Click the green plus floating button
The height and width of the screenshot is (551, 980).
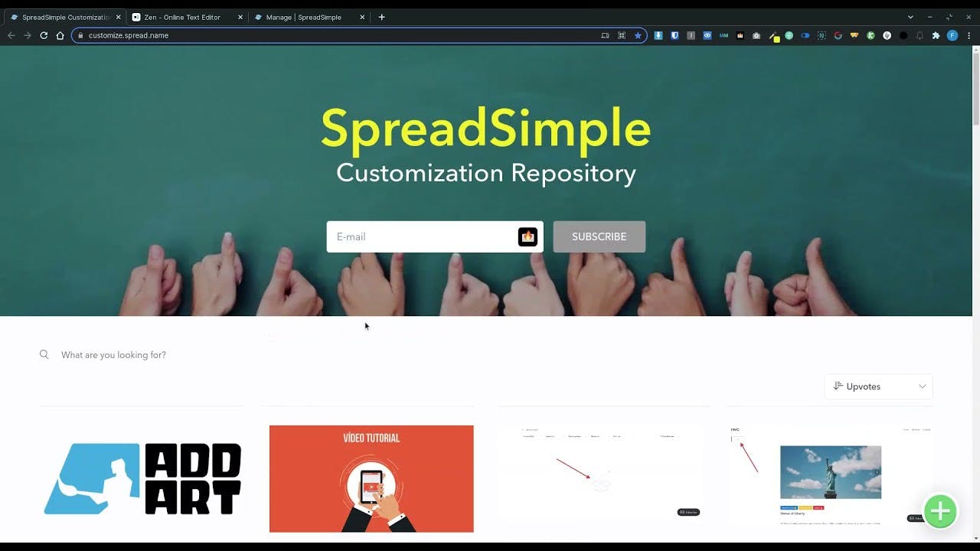pyautogui.click(x=940, y=511)
